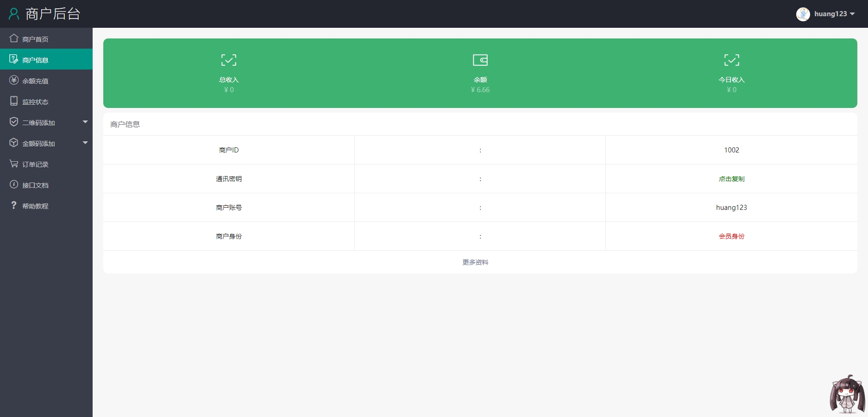Click the 通讯密钥 label cell

click(229, 179)
